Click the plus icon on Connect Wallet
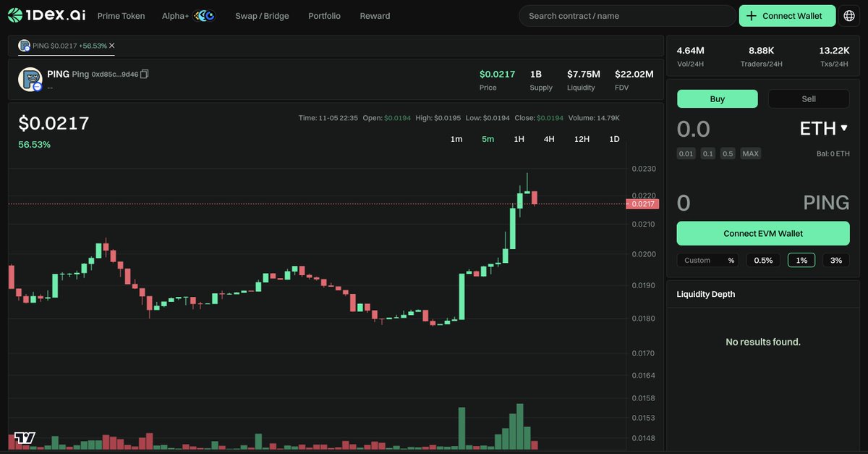 (x=753, y=14)
